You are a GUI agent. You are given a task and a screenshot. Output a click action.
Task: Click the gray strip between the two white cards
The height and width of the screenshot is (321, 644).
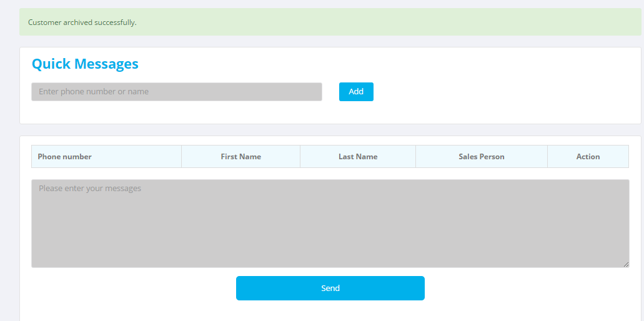click(330, 130)
